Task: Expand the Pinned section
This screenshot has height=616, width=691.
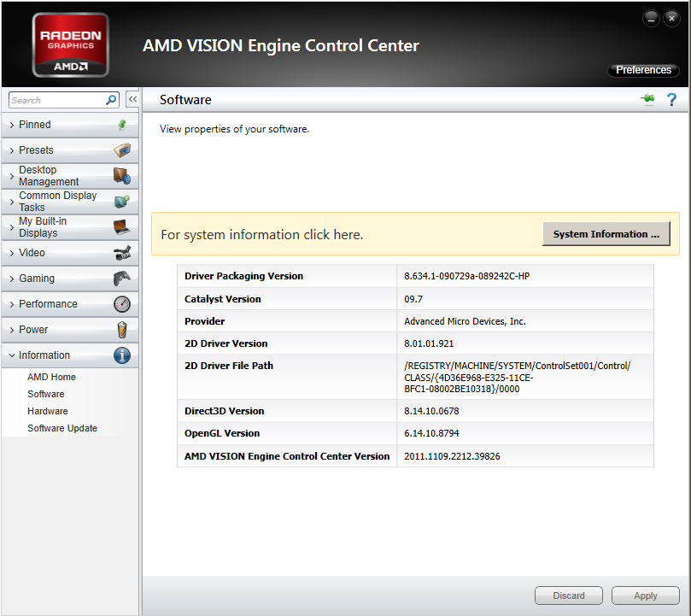Action: (x=70, y=125)
